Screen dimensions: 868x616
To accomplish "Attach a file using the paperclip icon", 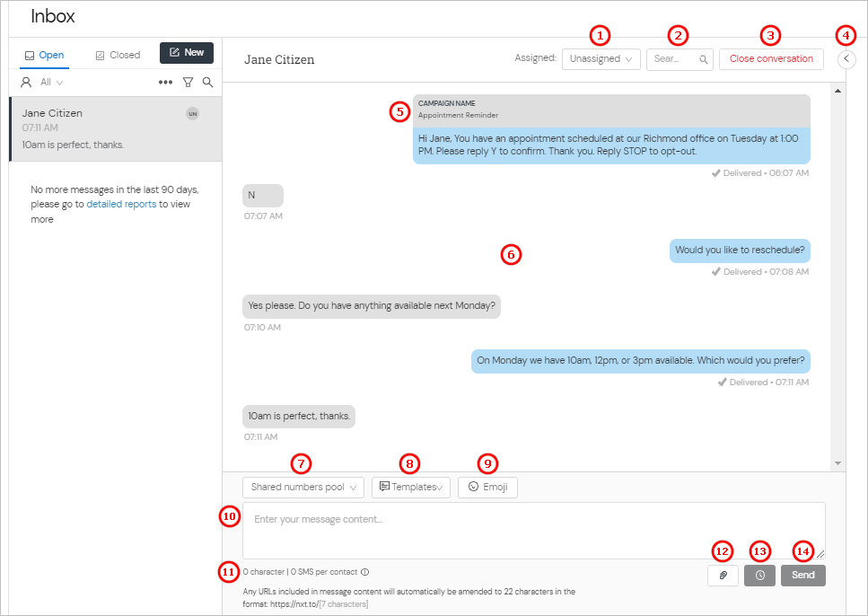I will tap(723, 575).
